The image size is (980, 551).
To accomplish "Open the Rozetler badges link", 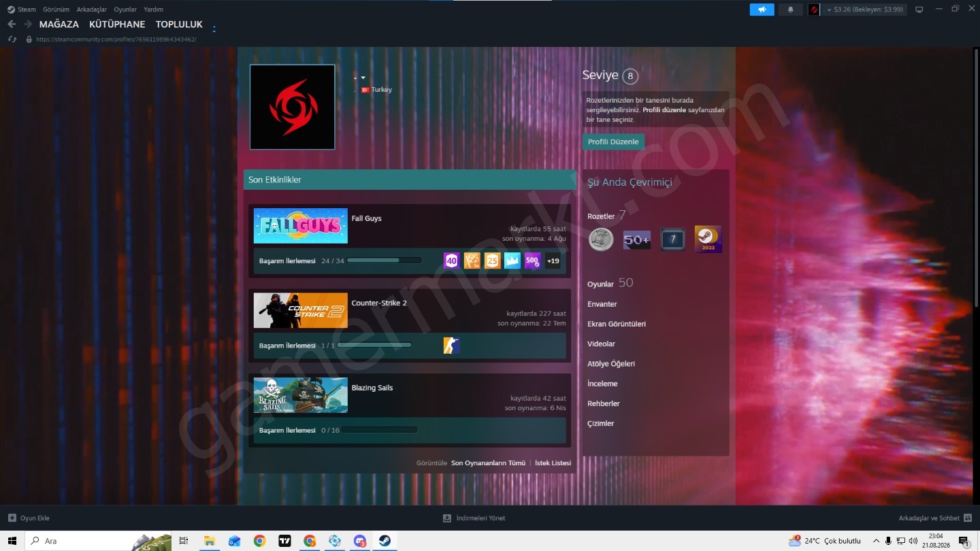I will pyautogui.click(x=606, y=216).
